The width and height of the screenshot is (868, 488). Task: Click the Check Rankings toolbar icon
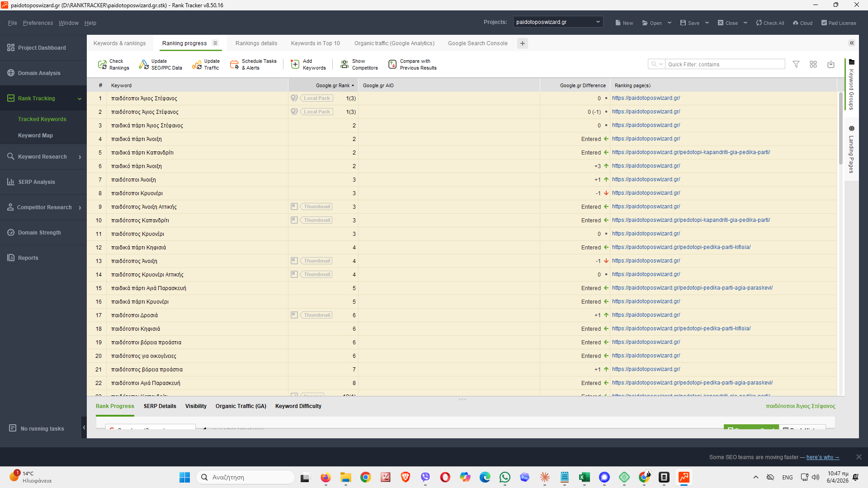[102, 65]
